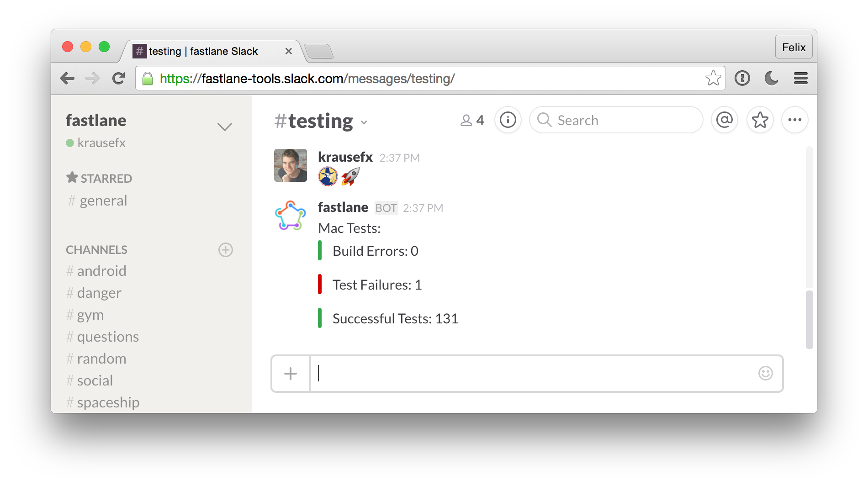Expand the #testing channel name dropdown
Image resolution: width=868 pixels, height=486 pixels.
pos(364,122)
